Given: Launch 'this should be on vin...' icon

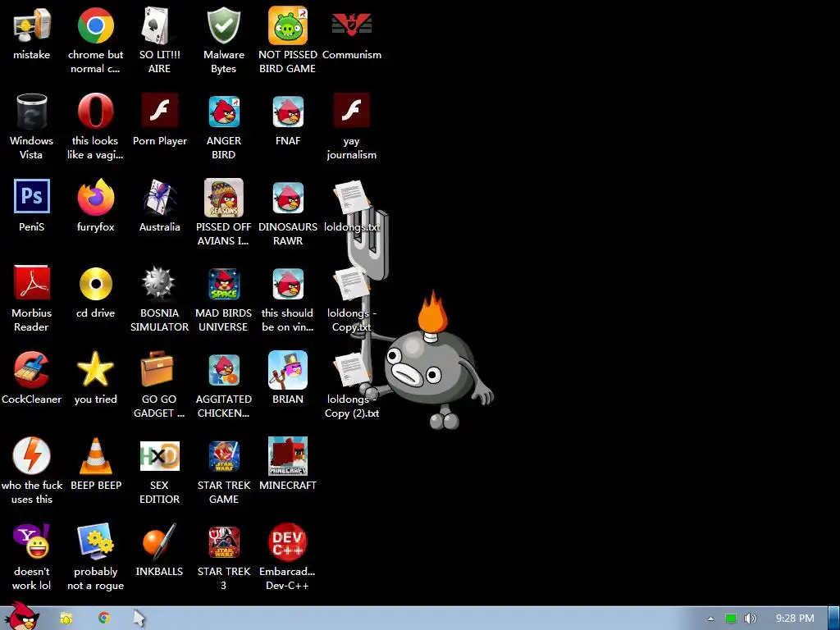Looking at the screenshot, I should [288, 283].
